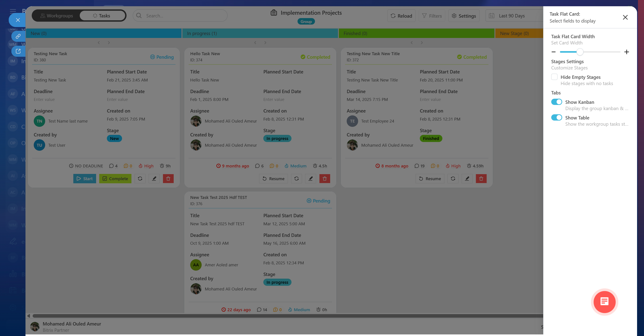
Task: Click the red chat floating button
Action: [604, 302]
